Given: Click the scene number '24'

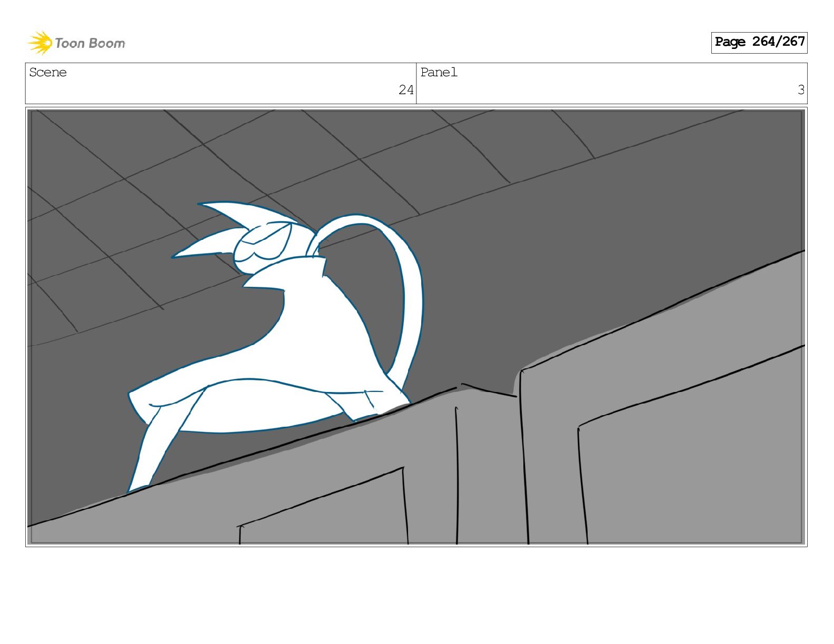Looking at the screenshot, I should click(x=406, y=90).
